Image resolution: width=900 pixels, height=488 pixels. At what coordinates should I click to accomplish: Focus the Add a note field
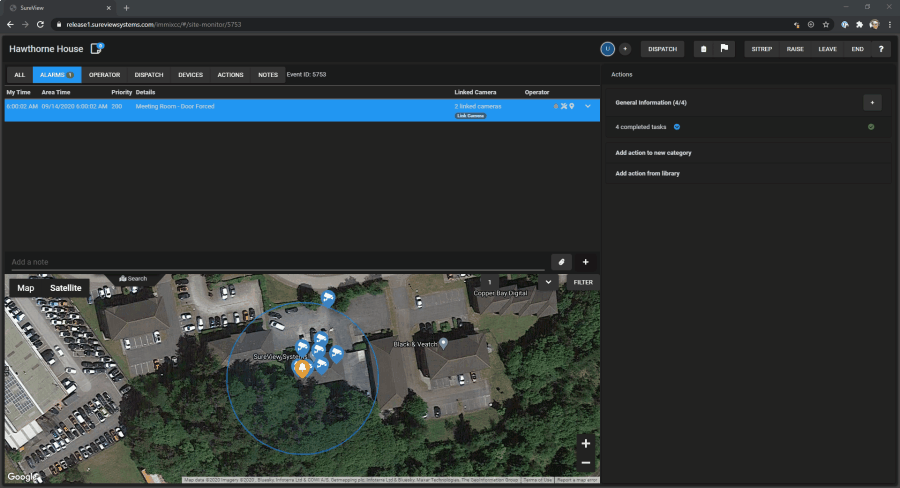click(277, 262)
